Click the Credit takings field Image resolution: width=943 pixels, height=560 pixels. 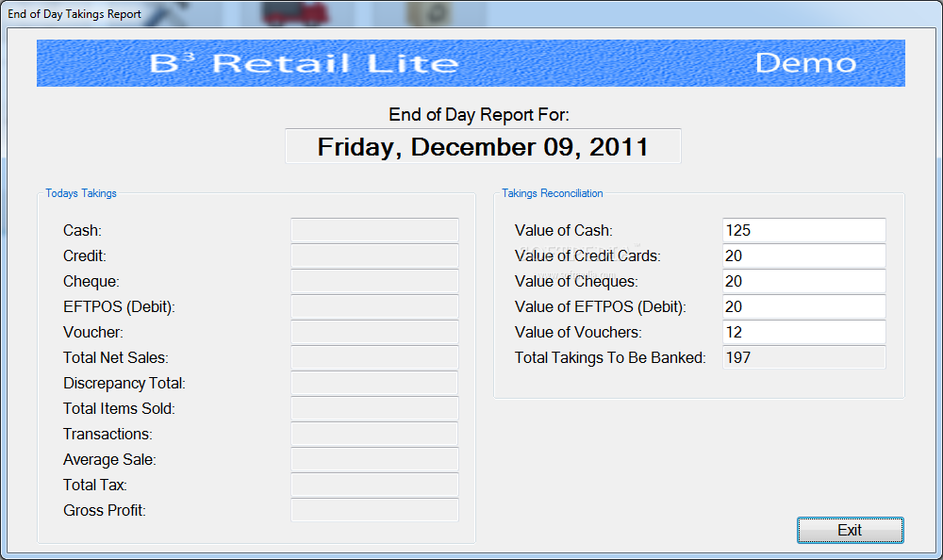374,255
